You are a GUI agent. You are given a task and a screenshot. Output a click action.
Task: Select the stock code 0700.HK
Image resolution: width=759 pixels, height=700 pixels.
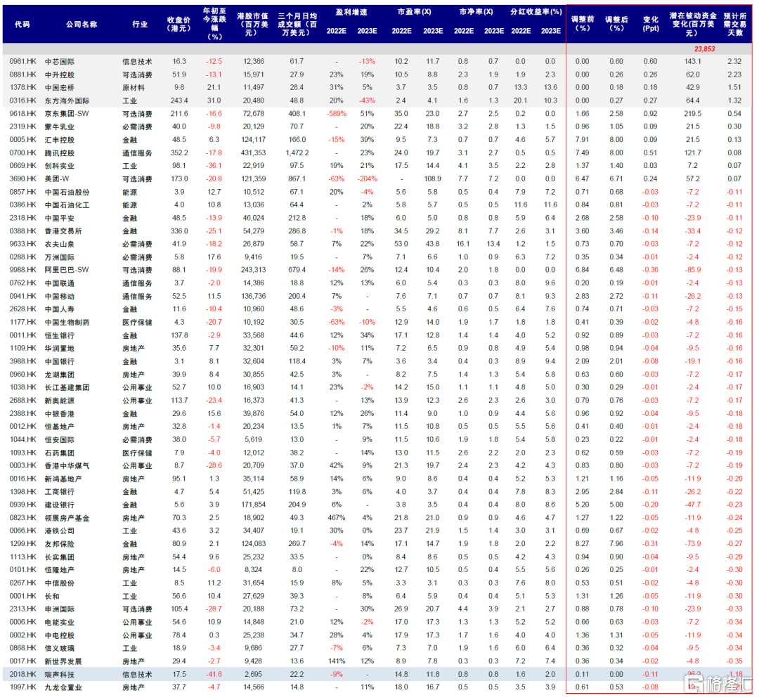tap(22, 153)
